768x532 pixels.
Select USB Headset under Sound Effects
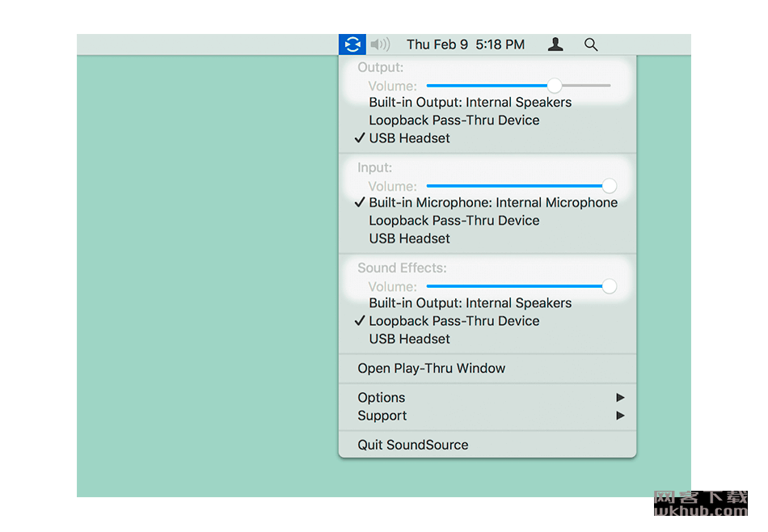[x=487, y=340]
